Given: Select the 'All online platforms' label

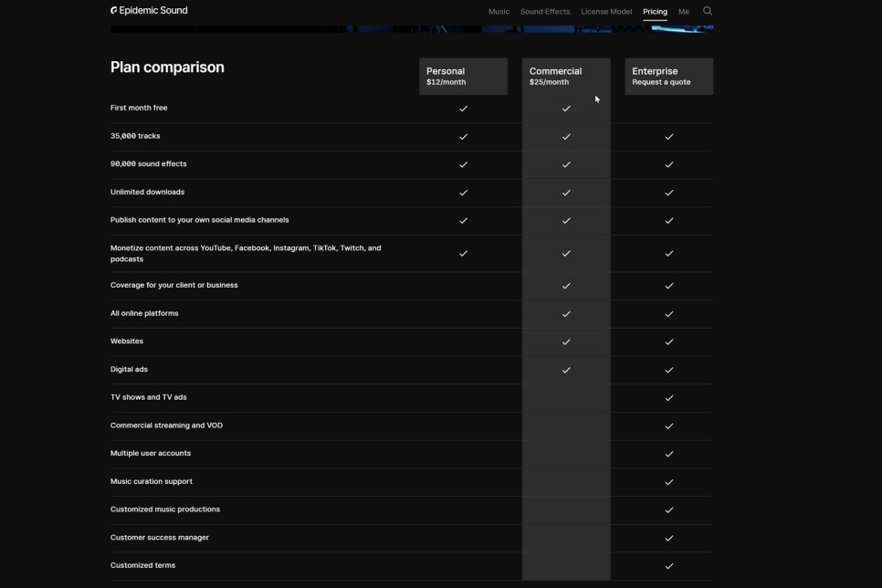Looking at the screenshot, I should click(x=144, y=313).
